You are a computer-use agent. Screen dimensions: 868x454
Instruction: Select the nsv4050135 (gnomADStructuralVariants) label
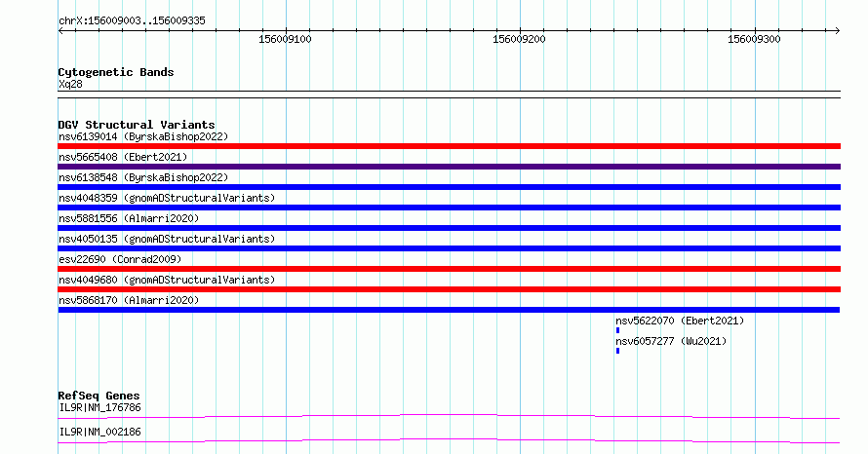tap(167, 239)
